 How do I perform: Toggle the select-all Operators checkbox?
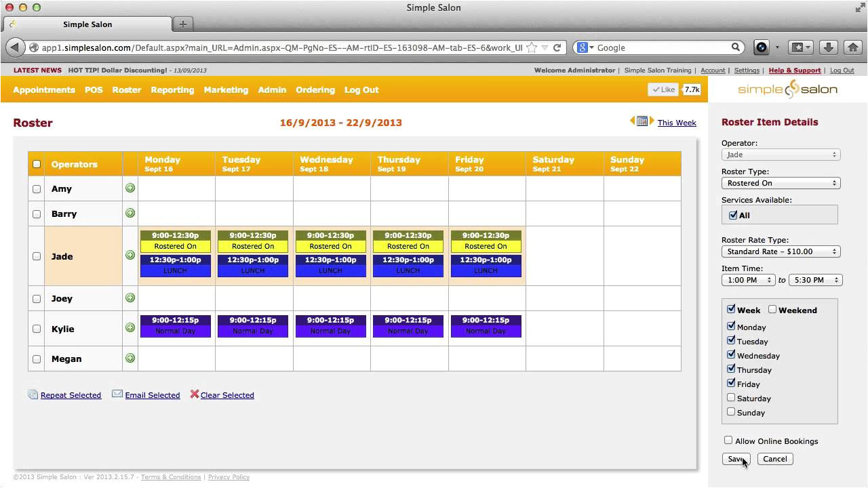37,163
